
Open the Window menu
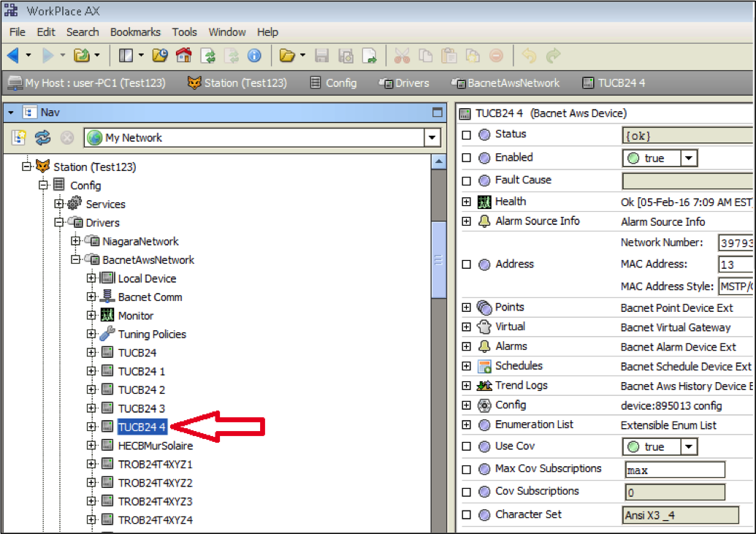click(x=227, y=32)
